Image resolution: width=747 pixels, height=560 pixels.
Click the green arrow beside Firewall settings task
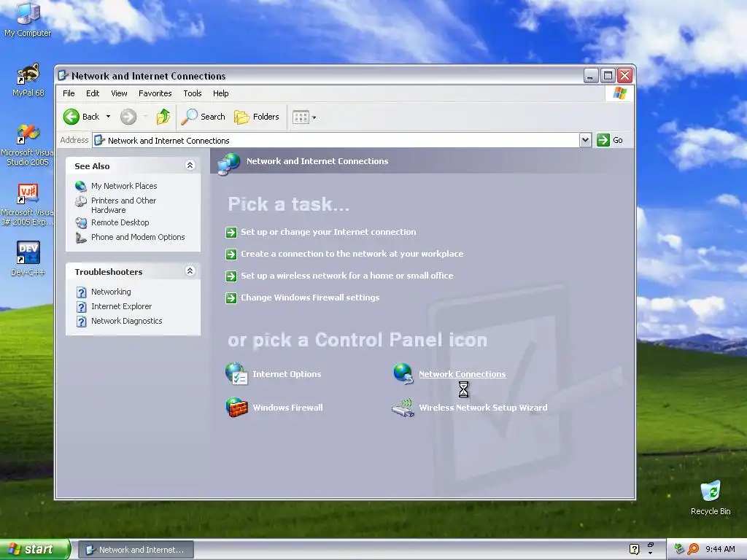pos(231,298)
